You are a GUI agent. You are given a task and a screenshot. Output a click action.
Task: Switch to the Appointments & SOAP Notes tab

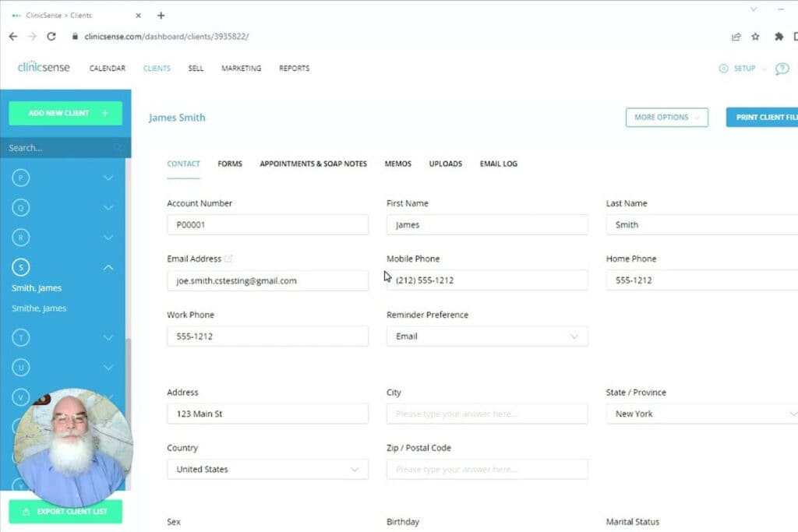click(313, 164)
